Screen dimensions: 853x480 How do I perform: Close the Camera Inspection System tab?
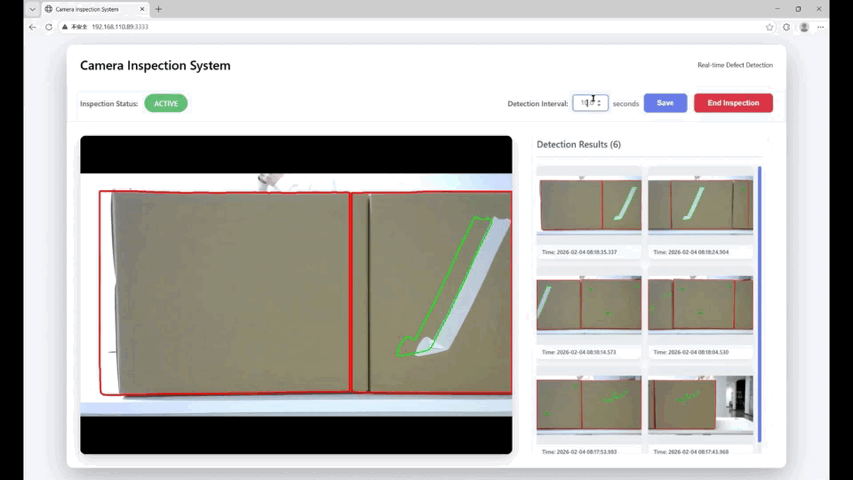pos(142,9)
